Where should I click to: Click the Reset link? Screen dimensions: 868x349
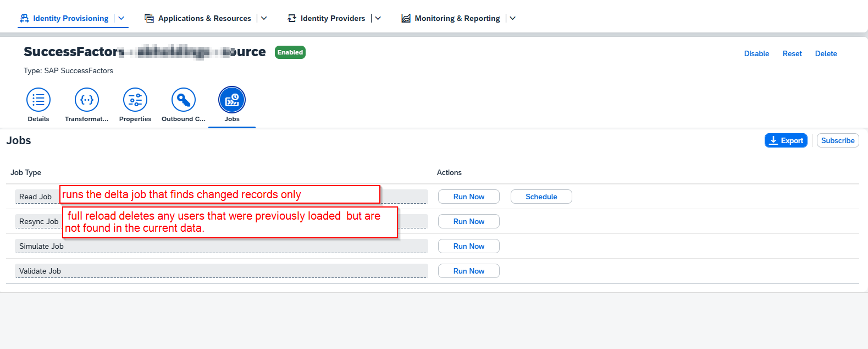pyautogui.click(x=792, y=53)
